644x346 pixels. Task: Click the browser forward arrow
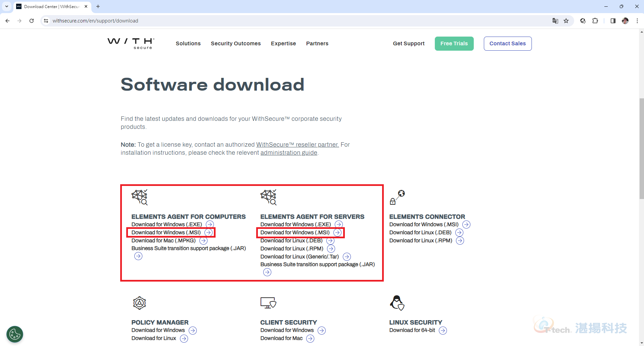click(x=19, y=21)
